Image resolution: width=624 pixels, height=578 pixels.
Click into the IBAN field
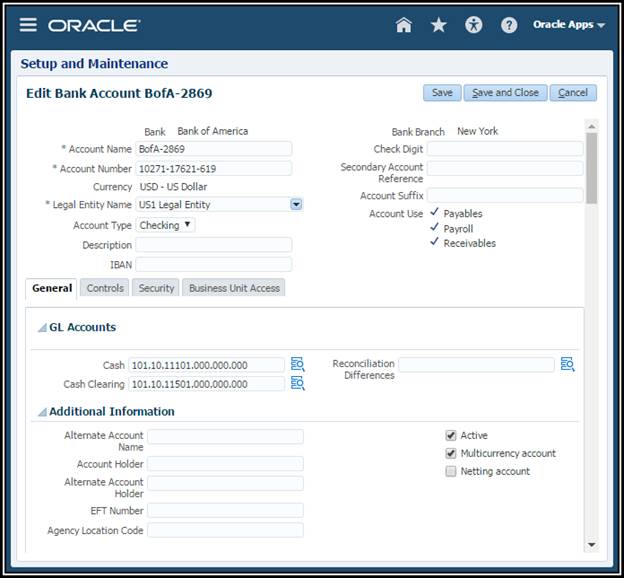[x=214, y=264]
